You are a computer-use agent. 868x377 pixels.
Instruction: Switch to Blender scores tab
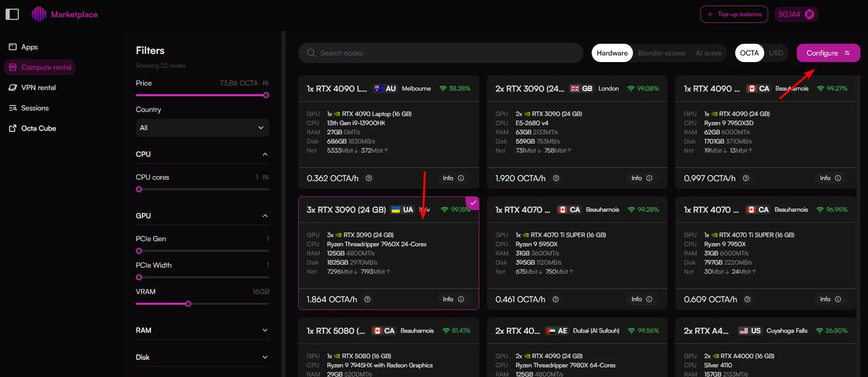[x=661, y=53]
